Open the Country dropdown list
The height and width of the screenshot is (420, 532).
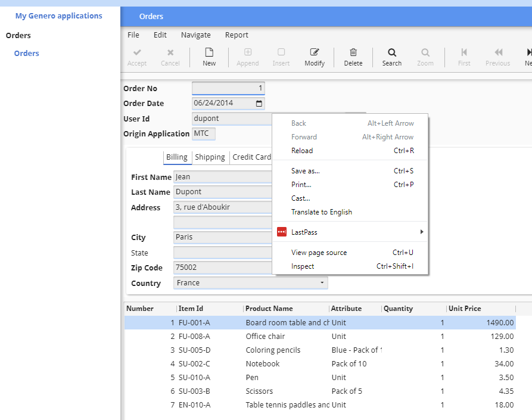[322, 282]
